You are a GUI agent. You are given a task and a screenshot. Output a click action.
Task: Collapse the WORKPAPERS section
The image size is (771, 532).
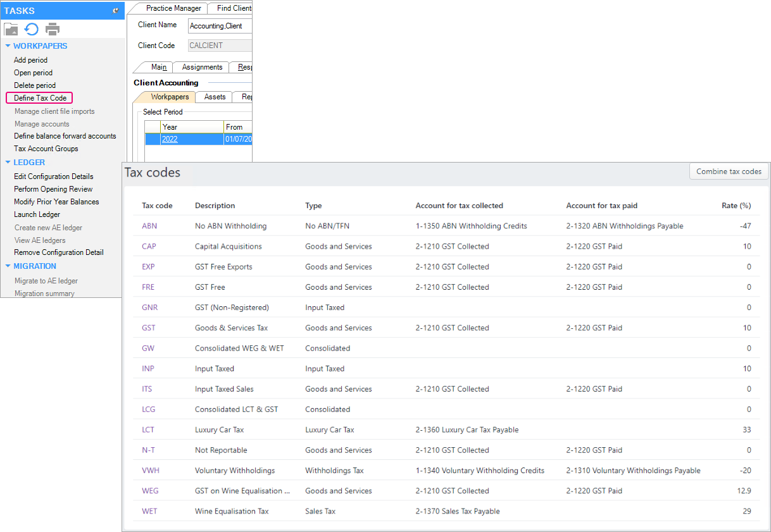coord(8,46)
